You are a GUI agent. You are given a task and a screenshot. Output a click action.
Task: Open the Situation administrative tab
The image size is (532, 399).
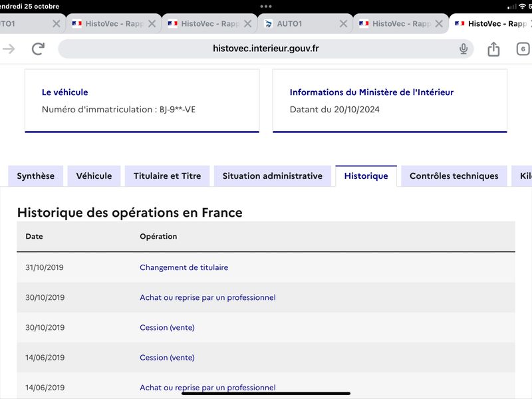[273, 176]
